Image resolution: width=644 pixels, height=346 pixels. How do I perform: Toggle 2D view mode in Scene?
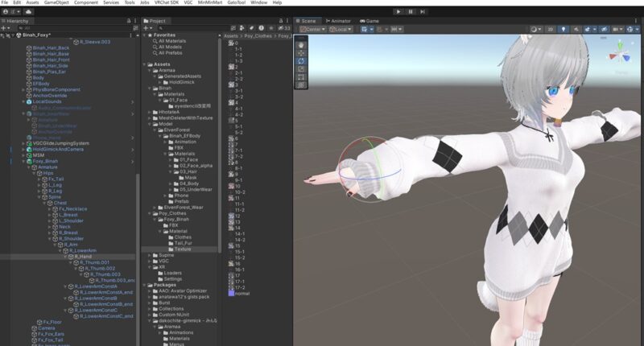tap(550, 30)
